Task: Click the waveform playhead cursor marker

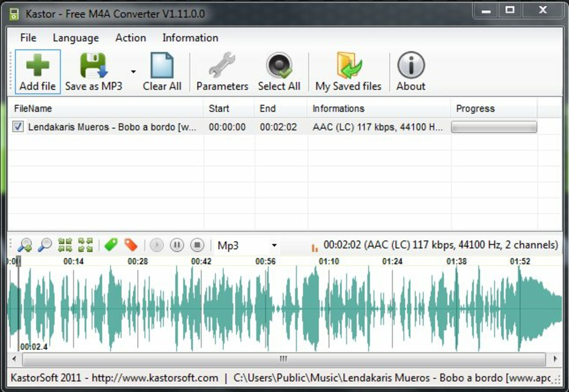Action: pyautogui.click(x=19, y=261)
